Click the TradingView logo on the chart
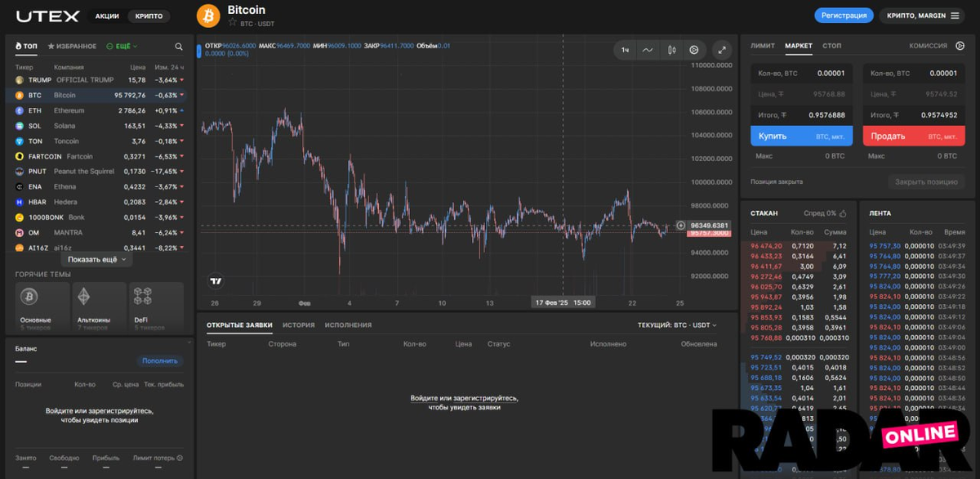Image resolution: width=980 pixels, height=479 pixels. tap(216, 281)
